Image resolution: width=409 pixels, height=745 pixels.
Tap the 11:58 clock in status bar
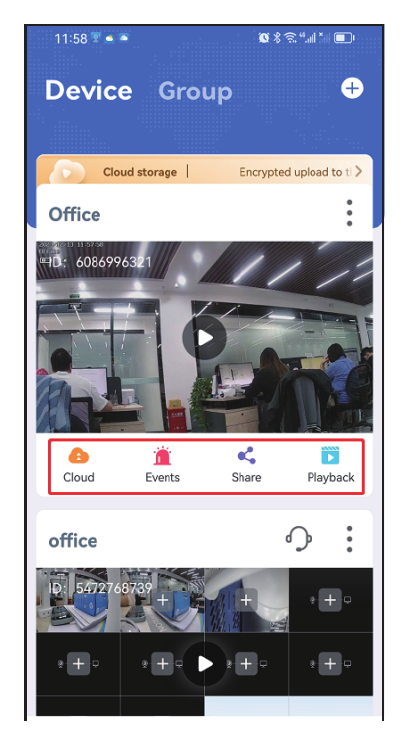coord(70,38)
